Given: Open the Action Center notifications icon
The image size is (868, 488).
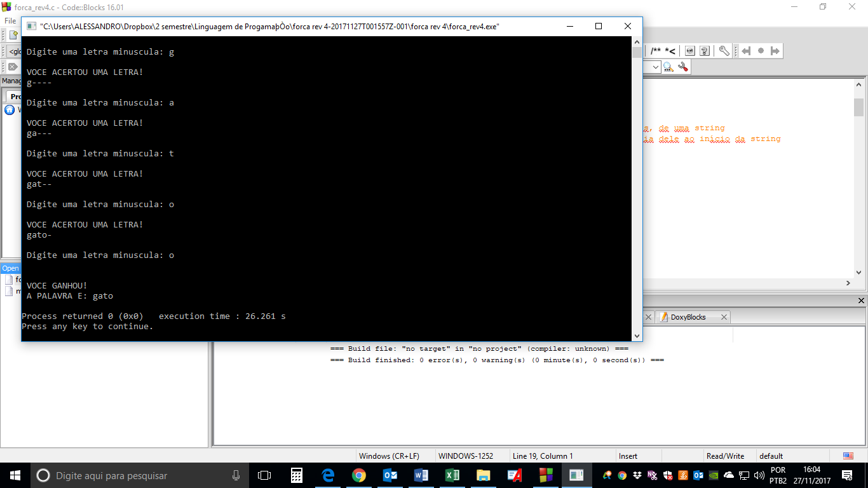Looking at the screenshot, I should (x=847, y=475).
